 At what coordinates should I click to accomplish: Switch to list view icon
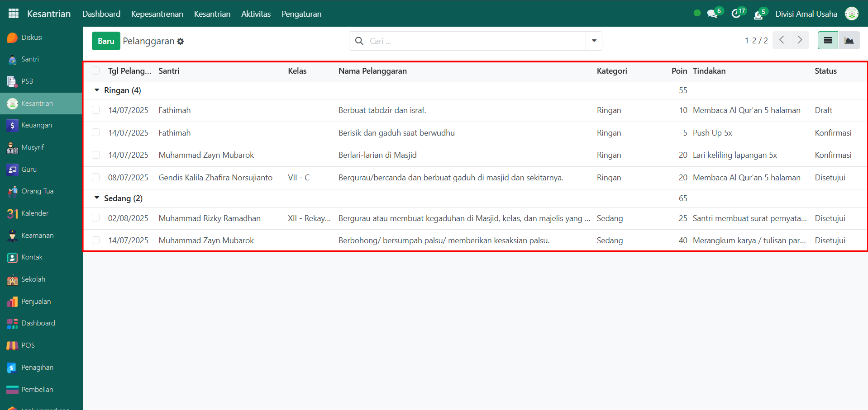828,41
